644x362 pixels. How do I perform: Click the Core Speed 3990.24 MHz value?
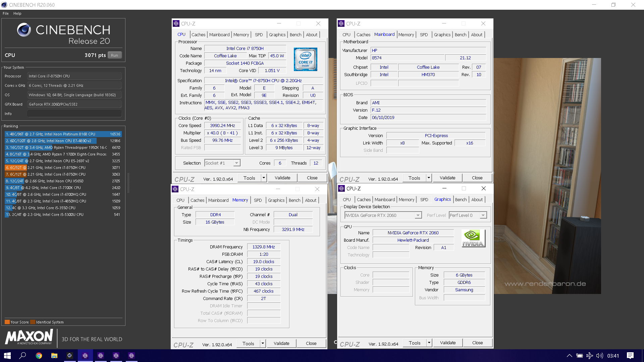tap(222, 126)
